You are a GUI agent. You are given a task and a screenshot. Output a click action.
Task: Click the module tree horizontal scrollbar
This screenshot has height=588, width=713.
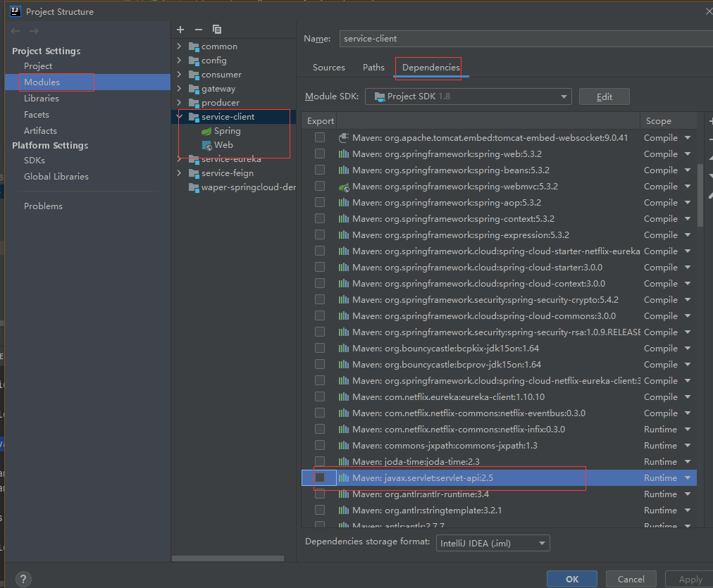pos(228,558)
